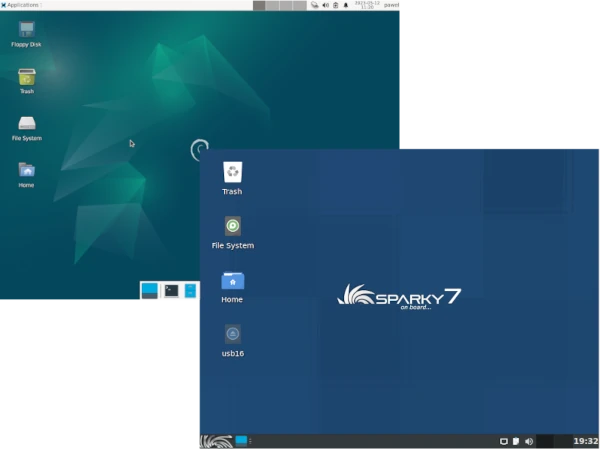Screen dimensions: 600x450
Task: Select the first dark workspace in the Sparky taskbar
Action: point(545,442)
